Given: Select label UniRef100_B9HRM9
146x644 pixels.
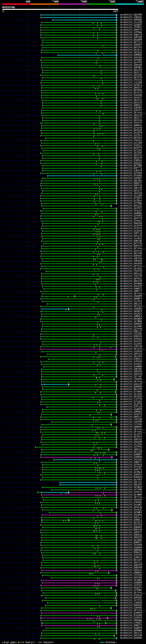Looking at the screenshot, I should click(131, 387).
